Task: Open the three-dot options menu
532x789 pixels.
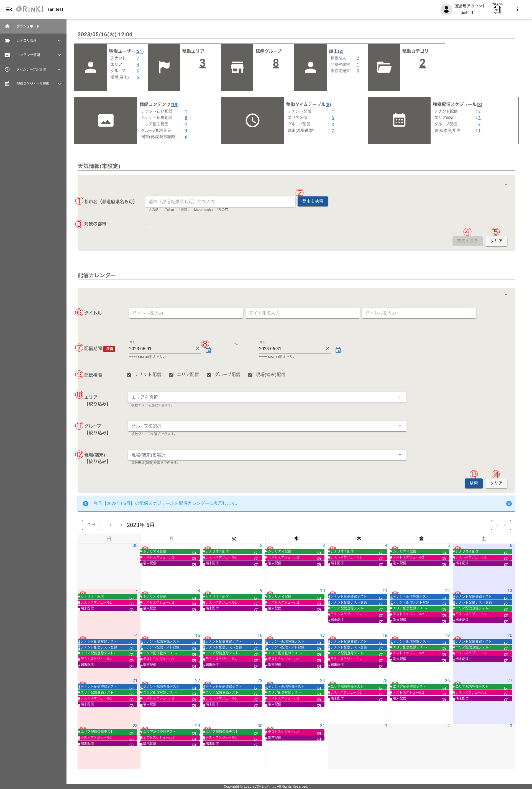Action: click(517, 9)
